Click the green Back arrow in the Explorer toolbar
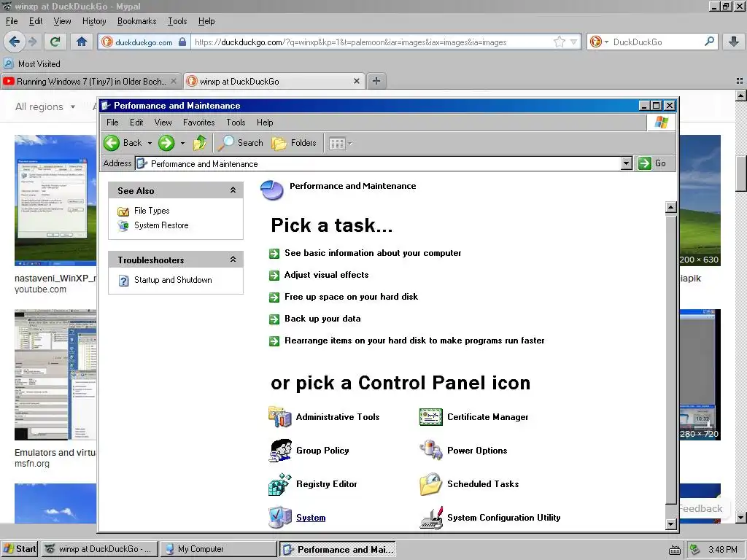 point(112,143)
